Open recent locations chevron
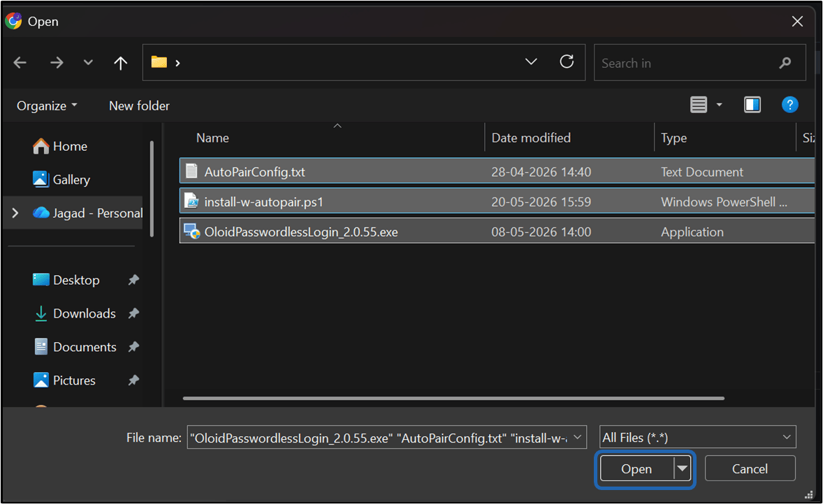The width and height of the screenshot is (823, 504). 88,62
